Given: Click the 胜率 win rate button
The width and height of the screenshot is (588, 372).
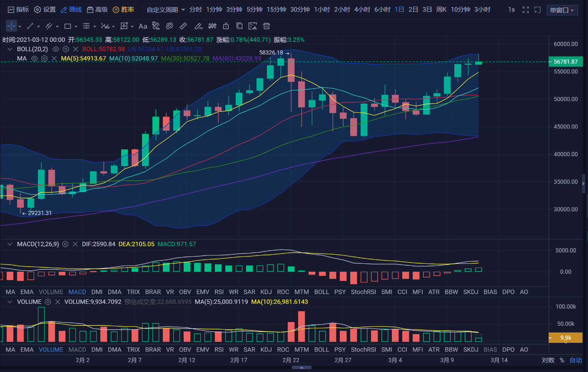Looking at the screenshot, I should pos(124,10).
